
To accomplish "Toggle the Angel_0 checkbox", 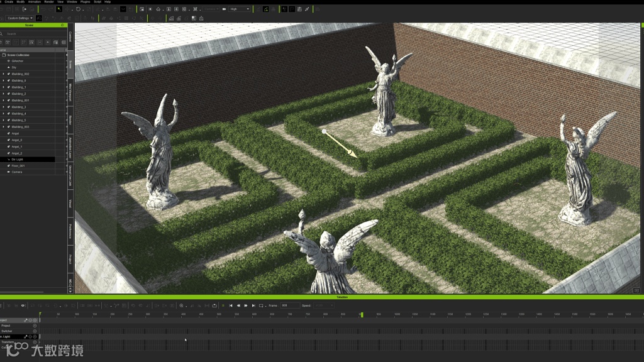I will pyautogui.click(x=9, y=140).
